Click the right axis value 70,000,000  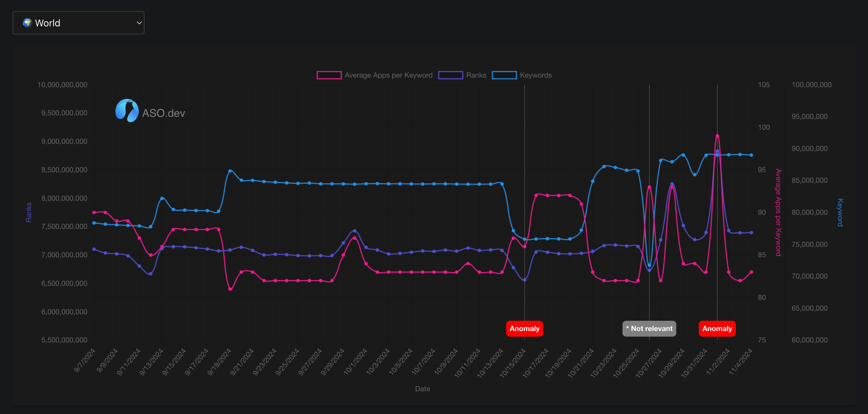pos(809,276)
